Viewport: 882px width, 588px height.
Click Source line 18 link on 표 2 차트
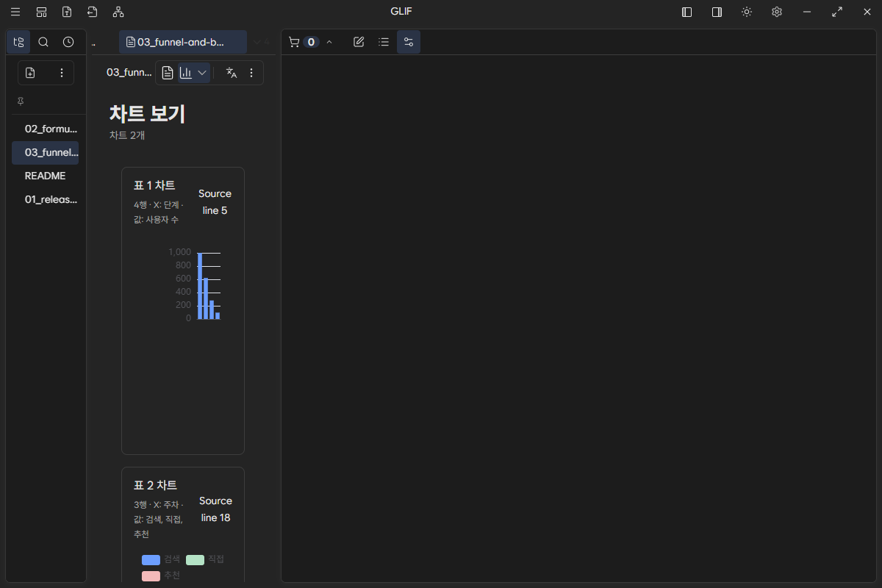coord(215,509)
